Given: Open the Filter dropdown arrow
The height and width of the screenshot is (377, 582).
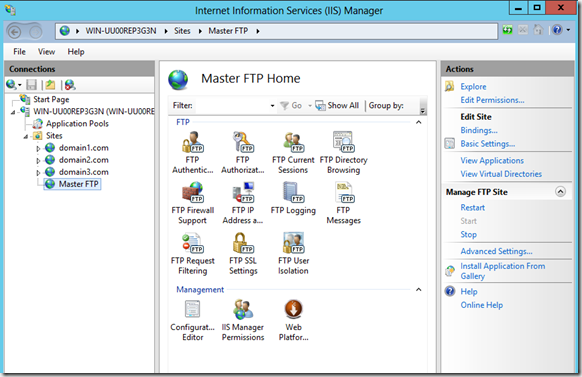Looking at the screenshot, I should 272,106.
